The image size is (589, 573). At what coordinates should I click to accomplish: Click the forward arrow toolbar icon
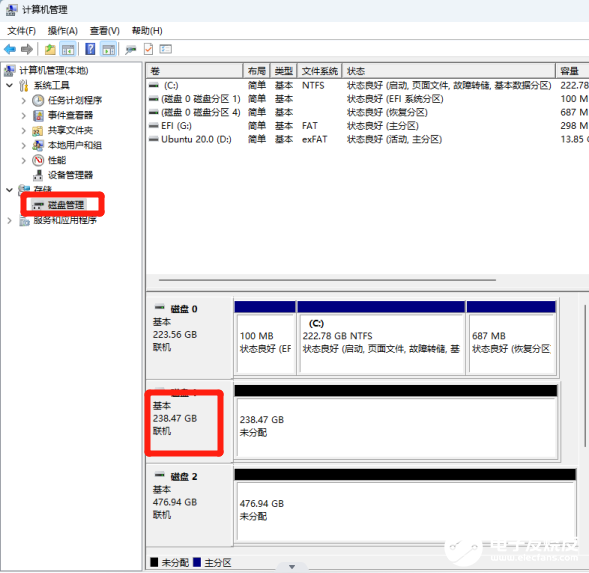coord(27,49)
